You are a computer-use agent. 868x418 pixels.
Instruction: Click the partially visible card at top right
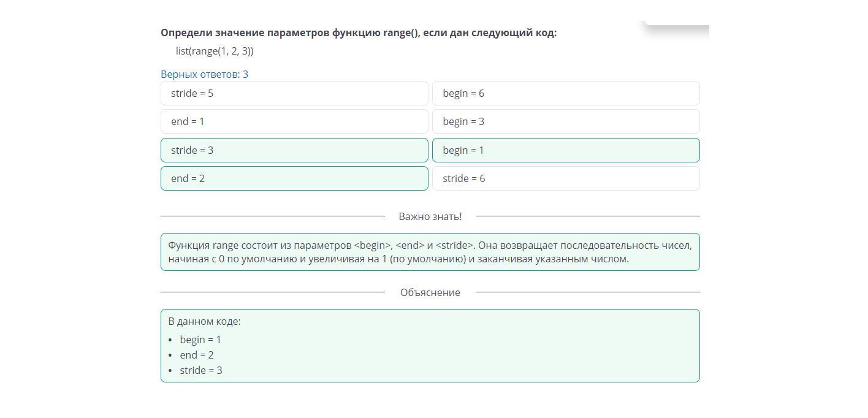(677, 23)
